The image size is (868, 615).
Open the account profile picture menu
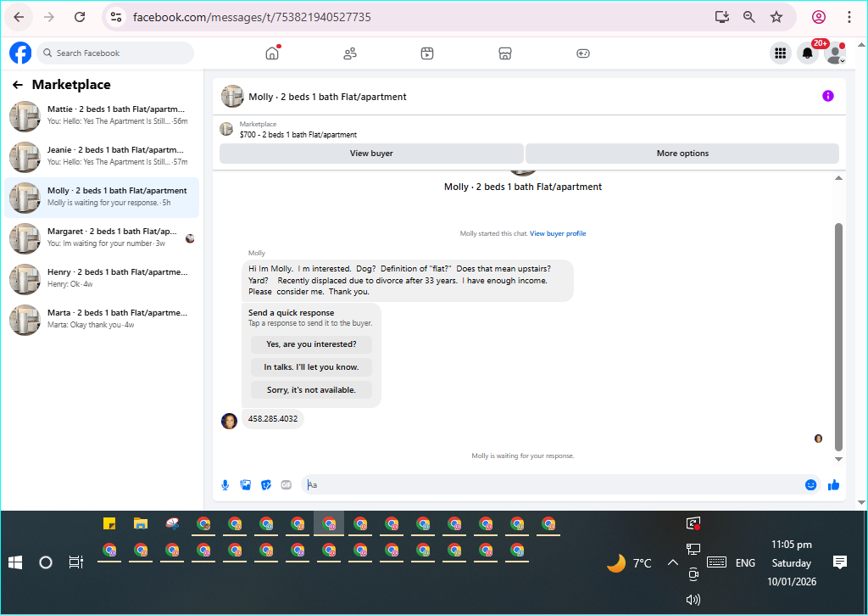click(x=835, y=53)
